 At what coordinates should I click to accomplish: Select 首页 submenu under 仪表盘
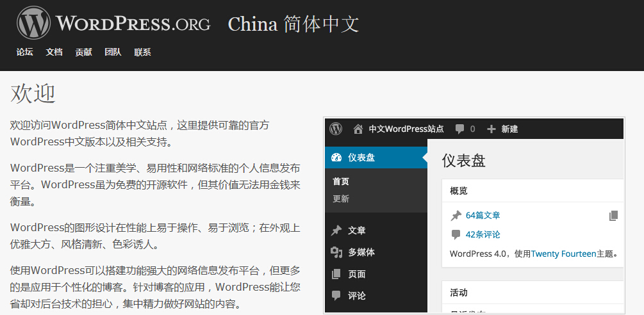coord(341,181)
